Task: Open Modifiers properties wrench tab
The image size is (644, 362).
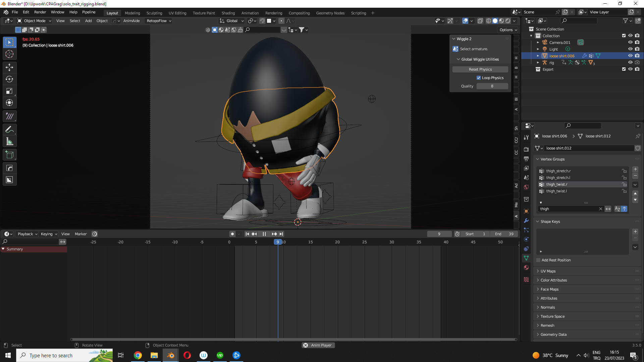Action: tap(526, 221)
